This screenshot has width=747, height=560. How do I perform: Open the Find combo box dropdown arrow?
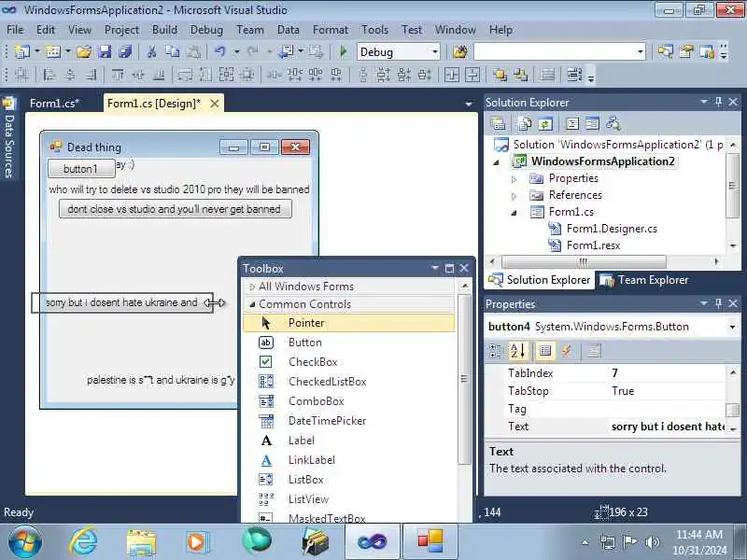tap(641, 52)
